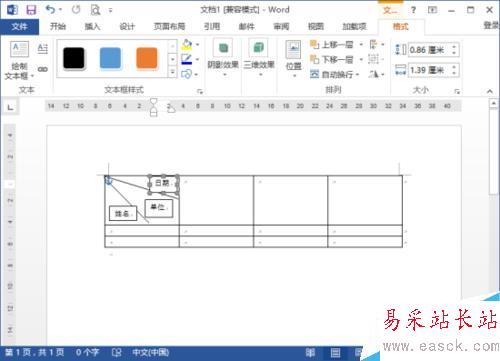The image size is (500, 361).
Task: Apply the blue text box style
Action: click(110, 58)
